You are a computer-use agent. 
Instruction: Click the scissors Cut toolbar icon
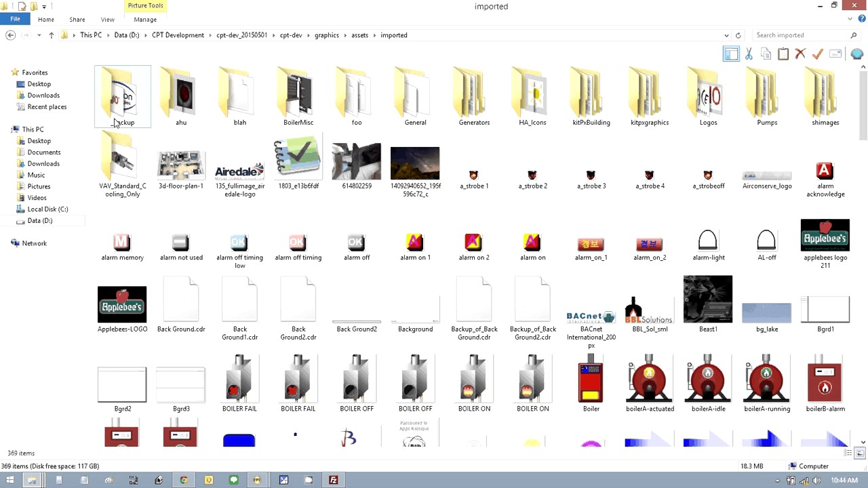click(749, 54)
